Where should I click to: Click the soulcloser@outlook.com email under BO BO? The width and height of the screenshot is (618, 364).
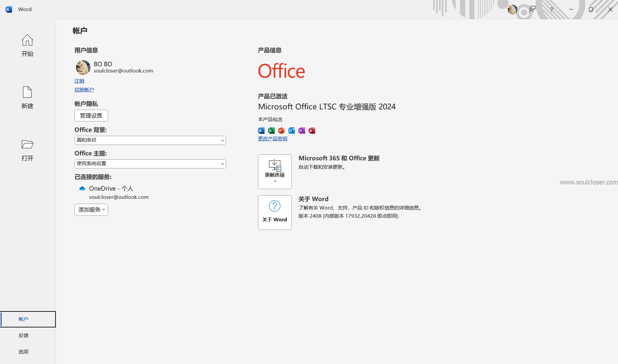point(123,71)
